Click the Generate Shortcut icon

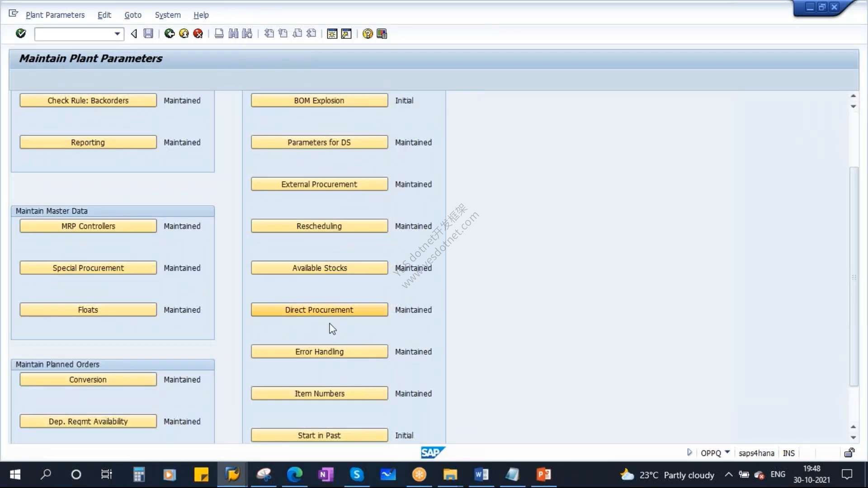coord(346,34)
